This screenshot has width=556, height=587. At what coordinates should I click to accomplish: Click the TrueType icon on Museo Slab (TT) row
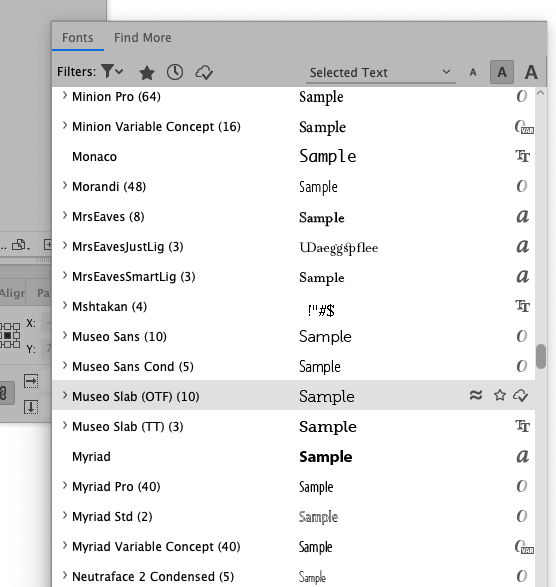(x=523, y=426)
